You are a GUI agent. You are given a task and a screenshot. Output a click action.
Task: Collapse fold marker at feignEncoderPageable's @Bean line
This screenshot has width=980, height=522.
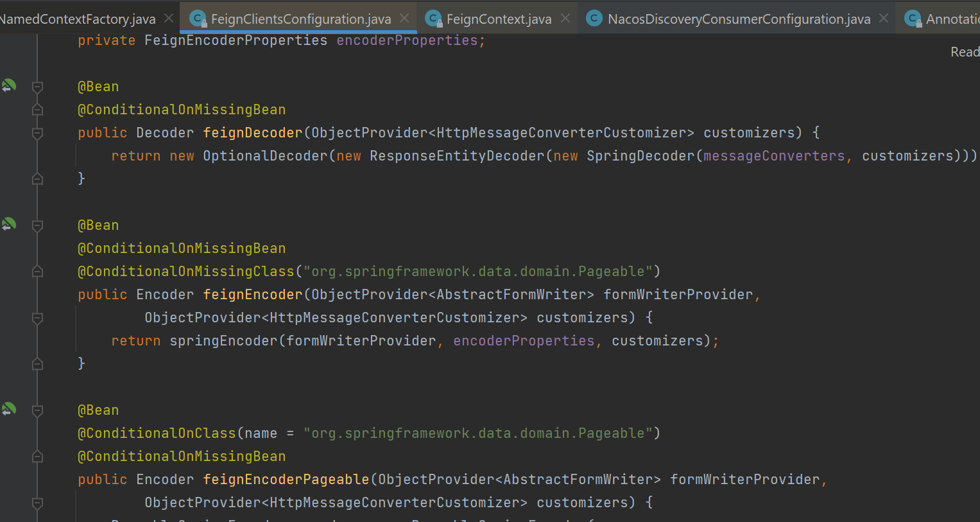point(38,410)
